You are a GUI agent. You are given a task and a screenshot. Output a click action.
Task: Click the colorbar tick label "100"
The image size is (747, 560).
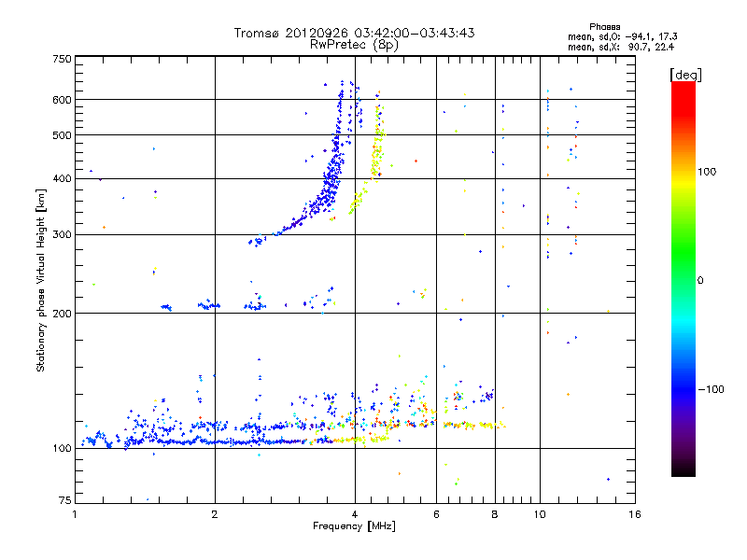[x=707, y=172]
